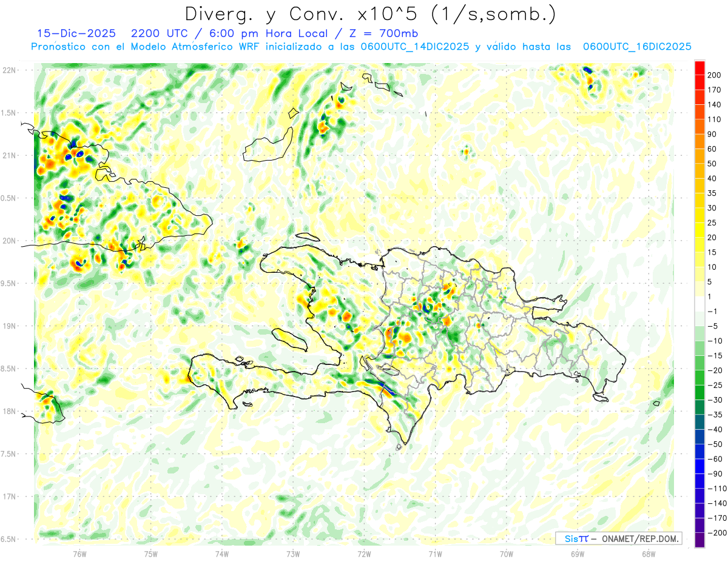The height and width of the screenshot is (562, 728).
Task: Click the "73W" longitude label
Action: 293,553
